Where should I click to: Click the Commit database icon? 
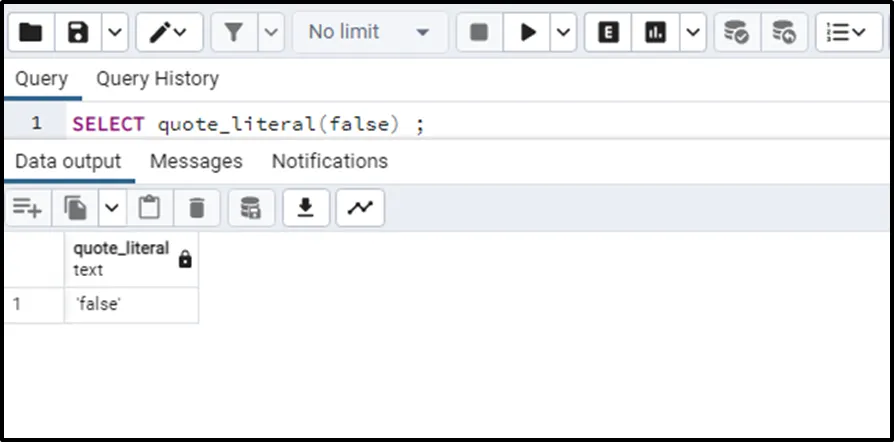pyautogui.click(x=737, y=33)
